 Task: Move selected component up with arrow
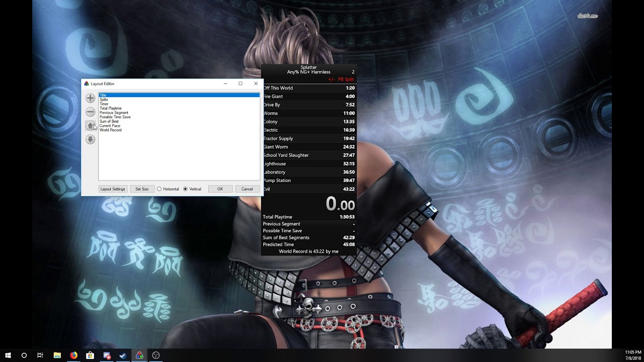90,126
